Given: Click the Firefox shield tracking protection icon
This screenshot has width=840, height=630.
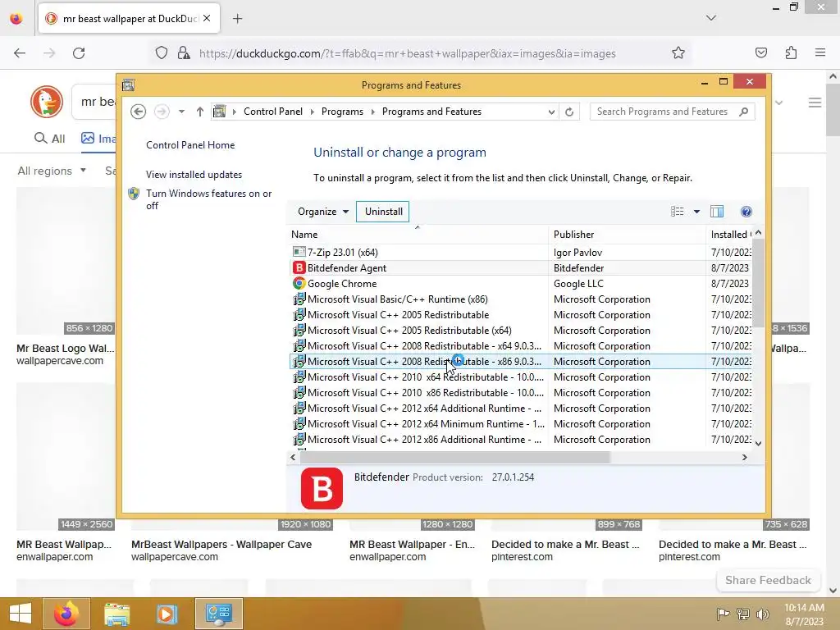Looking at the screenshot, I should (162, 52).
